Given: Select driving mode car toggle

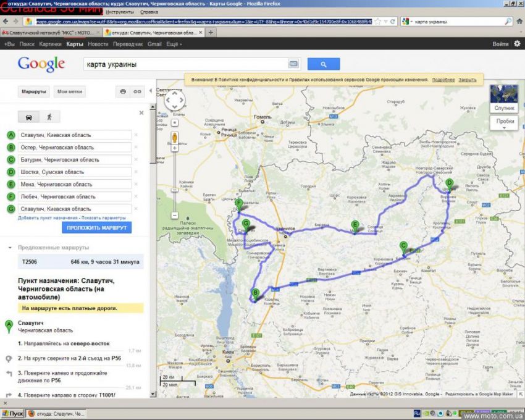Looking at the screenshot, I should point(29,117).
